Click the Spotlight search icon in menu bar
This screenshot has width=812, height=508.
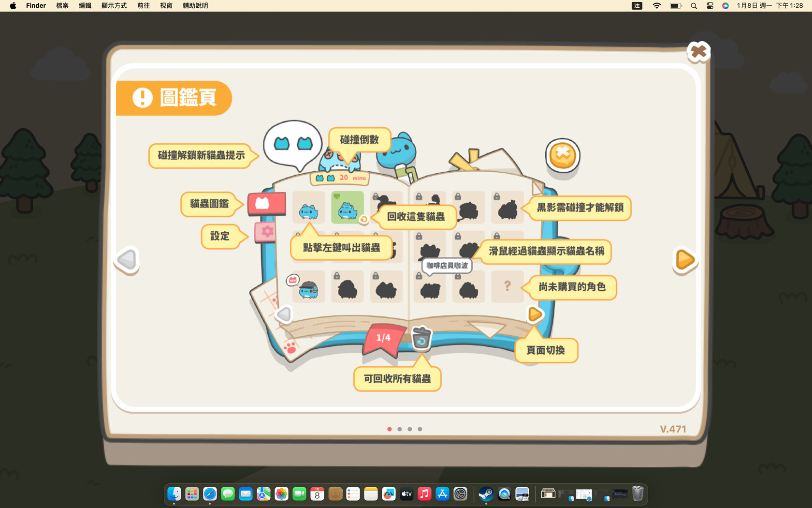[x=694, y=6]
